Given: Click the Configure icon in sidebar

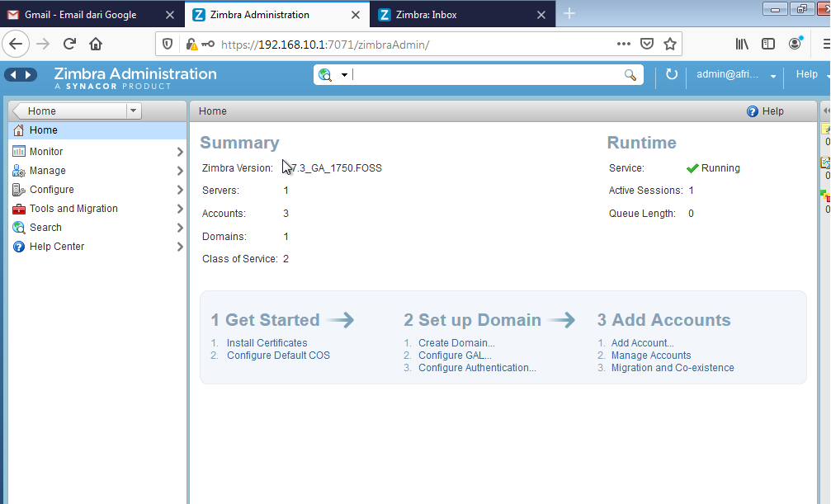Looking at the screenshot, I should click(x=18, y=190).
